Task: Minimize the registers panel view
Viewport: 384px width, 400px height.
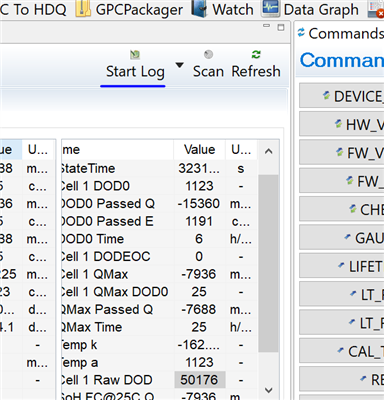Action: 266,26
